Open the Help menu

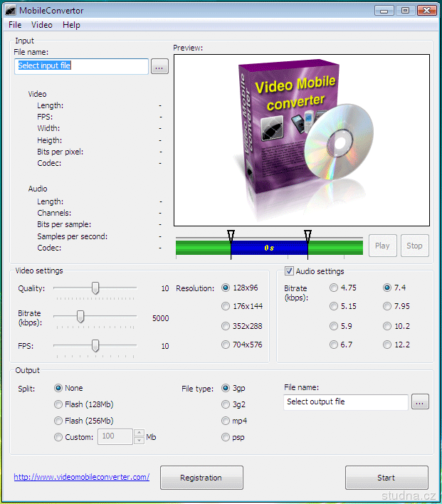point(71,25)
